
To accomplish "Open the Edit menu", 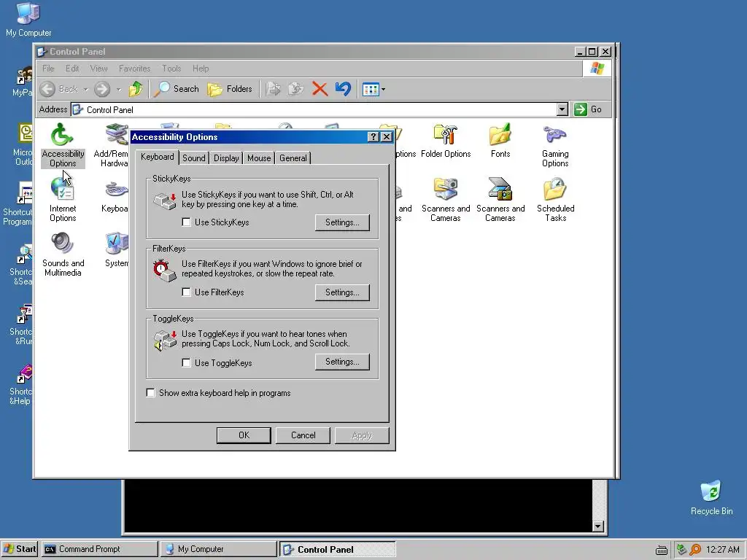I will click(72, 69).
